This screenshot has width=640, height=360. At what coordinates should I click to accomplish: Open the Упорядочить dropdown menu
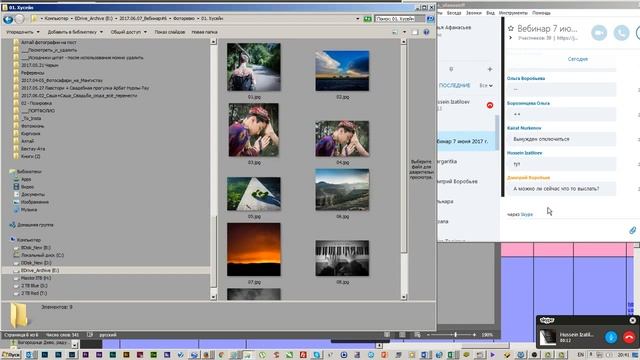coord(22,32)
